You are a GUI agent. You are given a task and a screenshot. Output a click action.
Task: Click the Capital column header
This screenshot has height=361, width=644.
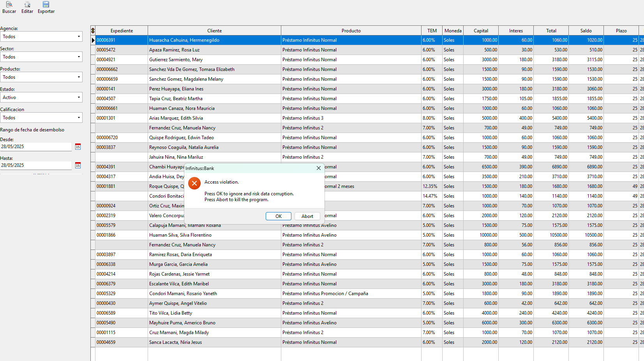pyautogui.click(x=481, y=31)
